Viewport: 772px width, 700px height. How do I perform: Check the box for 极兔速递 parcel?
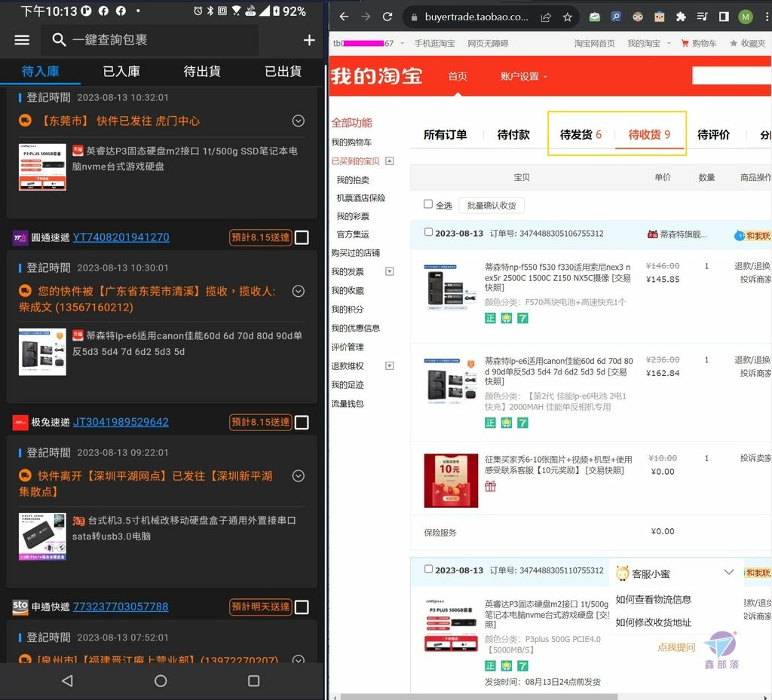pos(302,422)
